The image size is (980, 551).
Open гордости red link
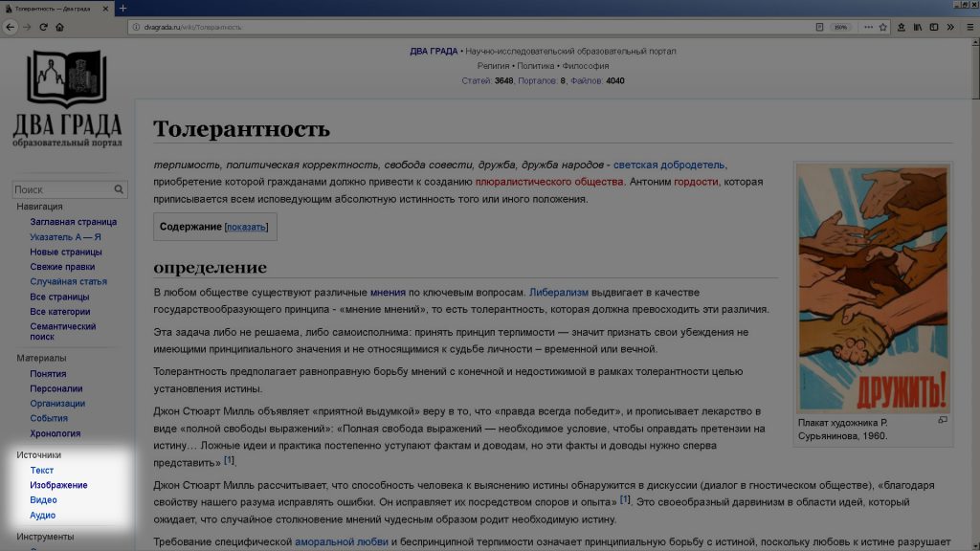(x=696, y=182)
